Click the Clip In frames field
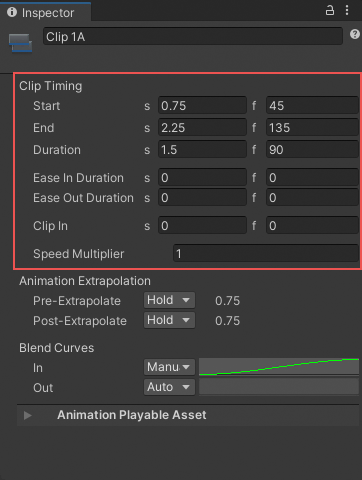The width and height of the screenshot is (362, 480). click(x=312, y=226)
